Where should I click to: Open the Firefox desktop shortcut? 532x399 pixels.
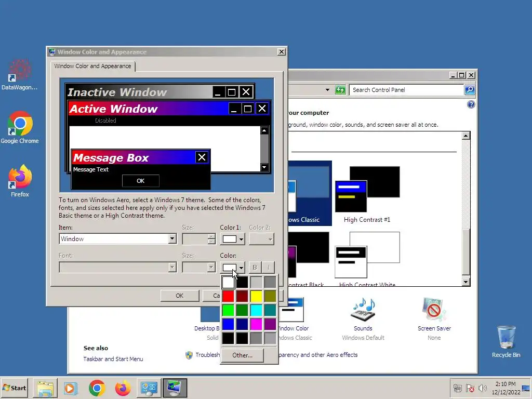pyautogui.click(x=20, y=181)
